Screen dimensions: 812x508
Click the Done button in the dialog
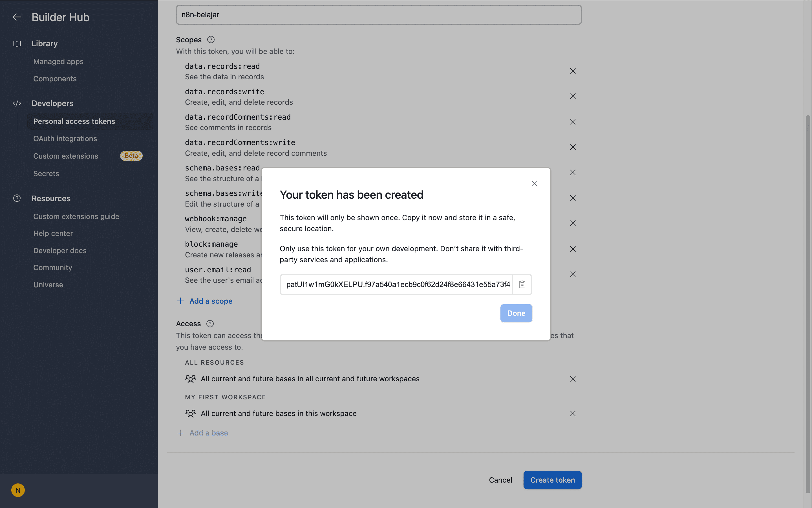[x=516, y=313]
